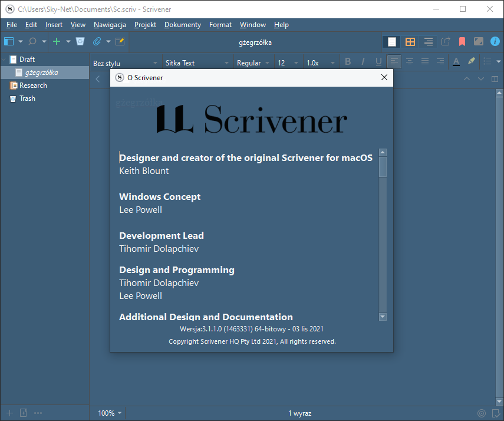Click the trash toolbar icon
Image resolution: width=504 pixels, height=421 pixels.
coord(80,41)
